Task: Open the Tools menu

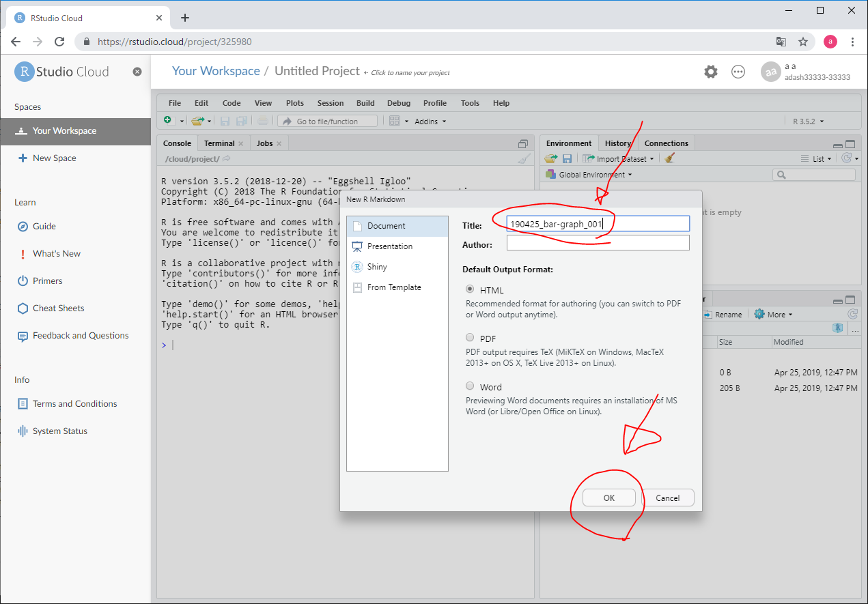Action: tap(470, 103)
